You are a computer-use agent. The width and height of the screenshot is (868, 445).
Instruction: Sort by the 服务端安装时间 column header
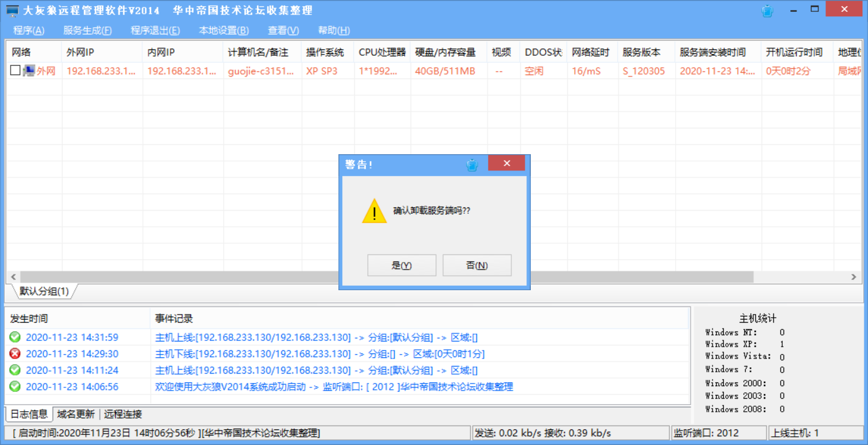(x=718, y=53)
